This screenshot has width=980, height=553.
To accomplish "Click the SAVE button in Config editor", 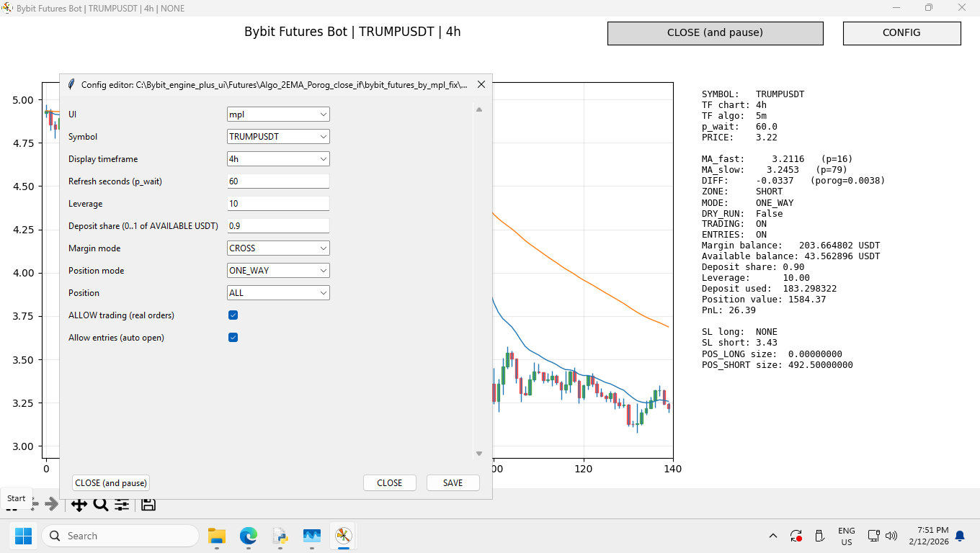I will (x=453, y=483).
